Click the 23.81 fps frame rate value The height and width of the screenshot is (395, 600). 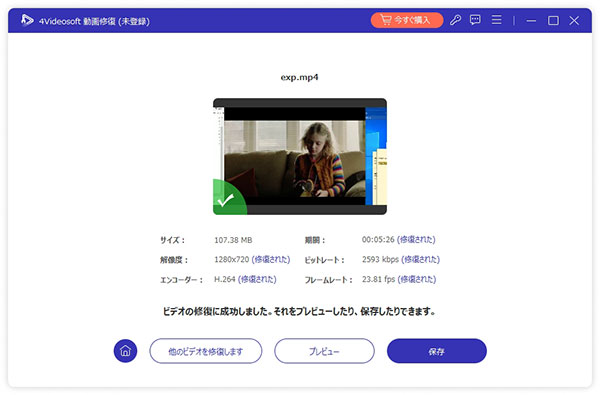[378, 279]
